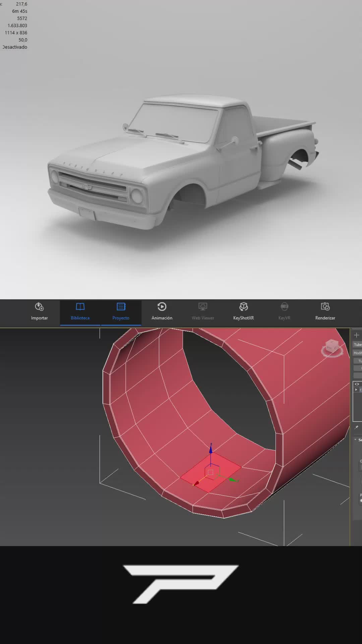This screenshot has width=362, height=644.
Task: Select the '1.633.803' triangles readout
Action: [x=17, y=25]
